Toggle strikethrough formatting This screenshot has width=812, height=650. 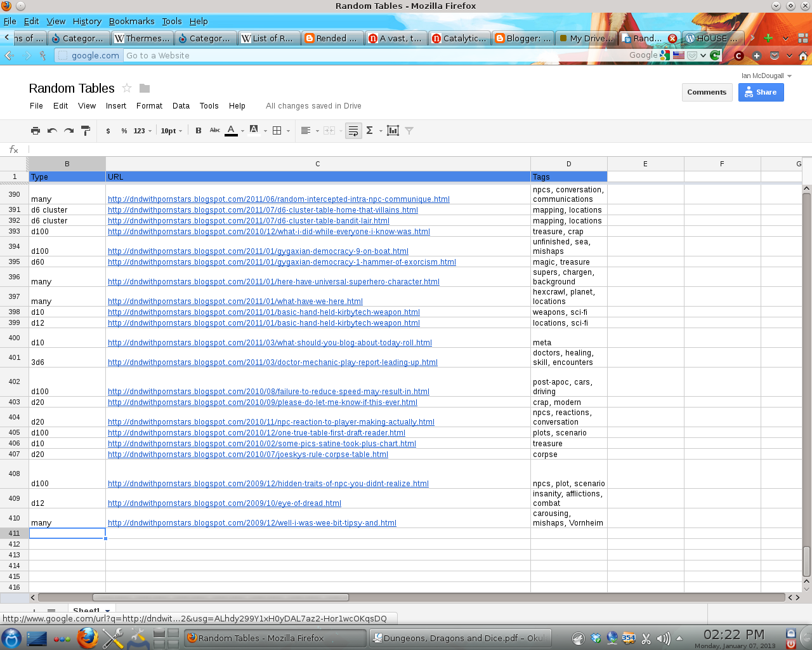(215, 130)
